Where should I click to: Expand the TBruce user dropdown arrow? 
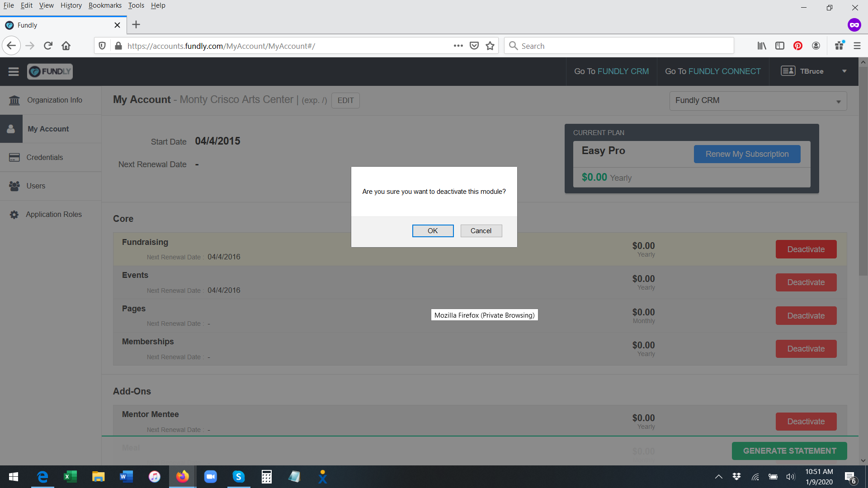844,71
